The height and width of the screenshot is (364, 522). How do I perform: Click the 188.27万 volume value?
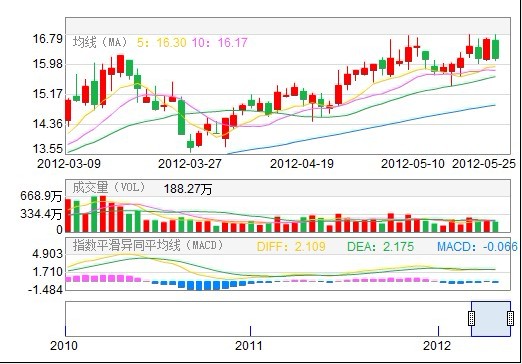click(x=187, y=189)
